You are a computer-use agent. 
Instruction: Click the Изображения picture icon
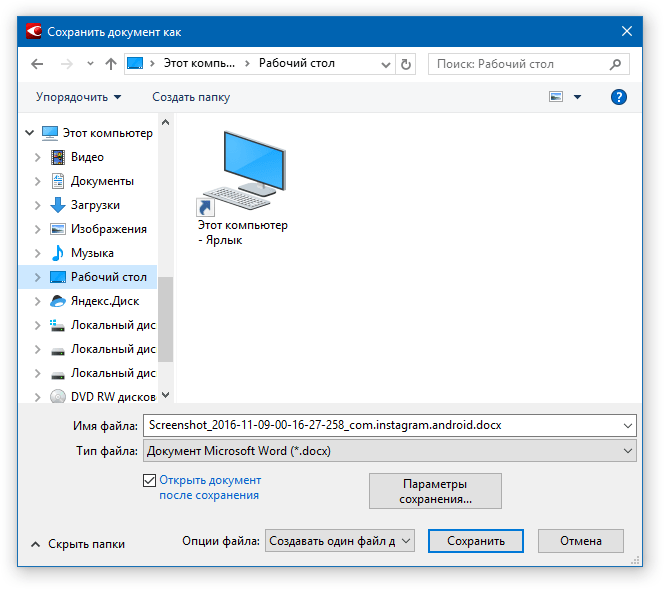click(x=58, y=229)
